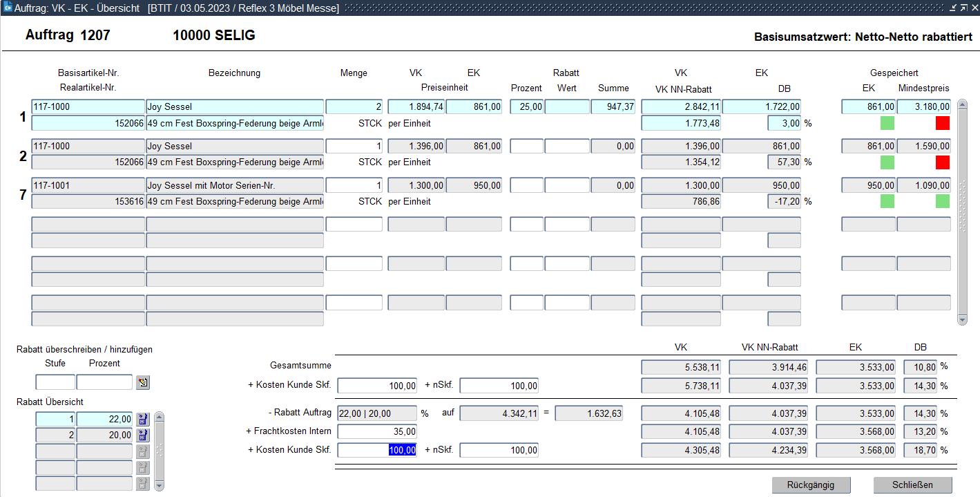
Task: Focus the Stufe input under Rabatt überschreiben
Action: pos(55,382)
